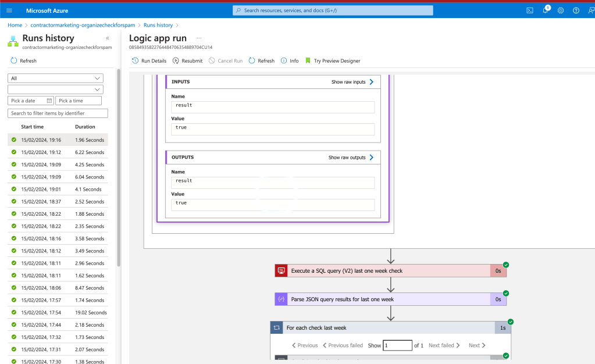
Task: Select run 15/02/2024, 18:12
Action: 58,251
